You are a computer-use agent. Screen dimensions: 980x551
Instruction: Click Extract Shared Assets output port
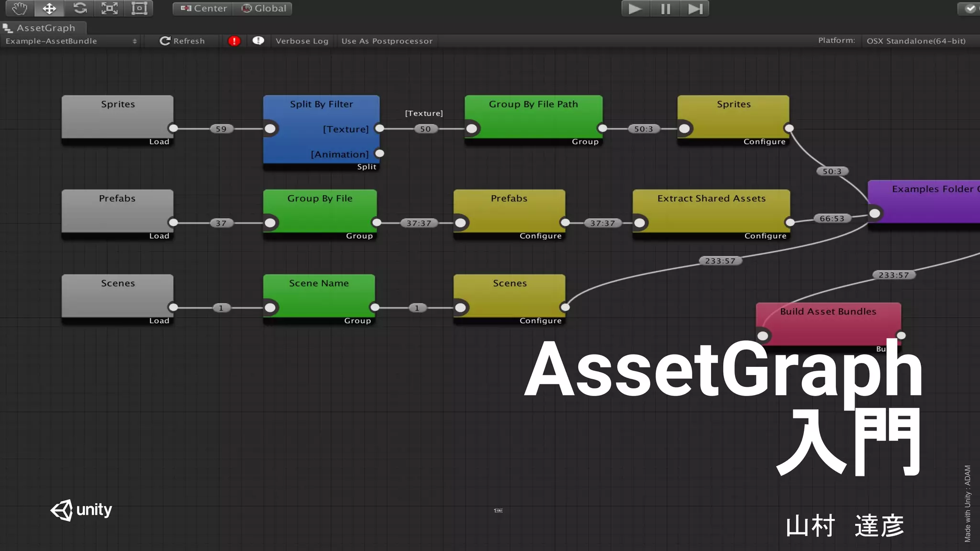[790, 222]
